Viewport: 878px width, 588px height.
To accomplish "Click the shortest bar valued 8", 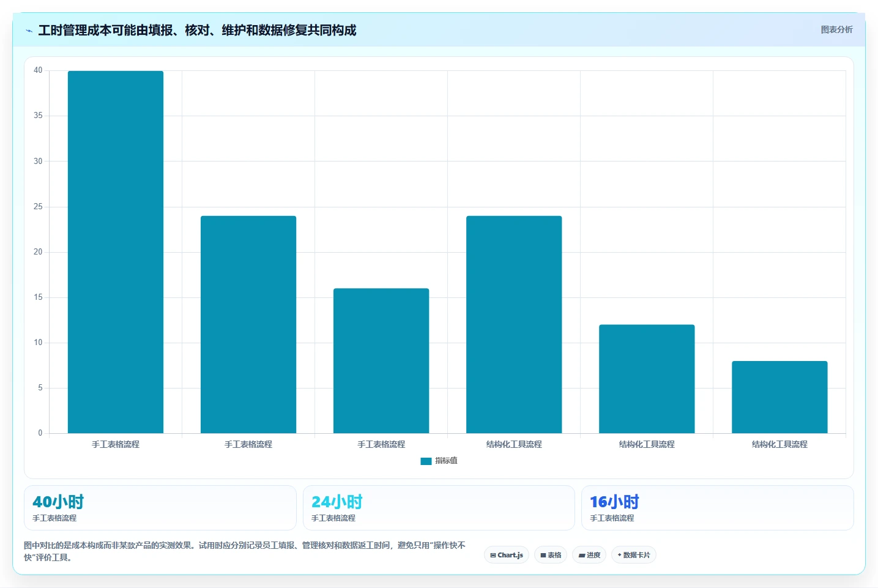I will pyautogui.click(x=779, y=397).
